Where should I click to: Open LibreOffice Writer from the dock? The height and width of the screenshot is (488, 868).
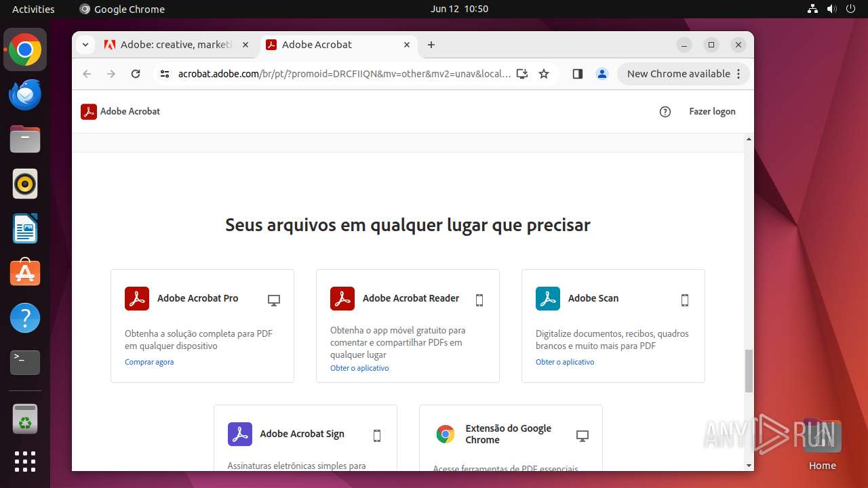25,228
